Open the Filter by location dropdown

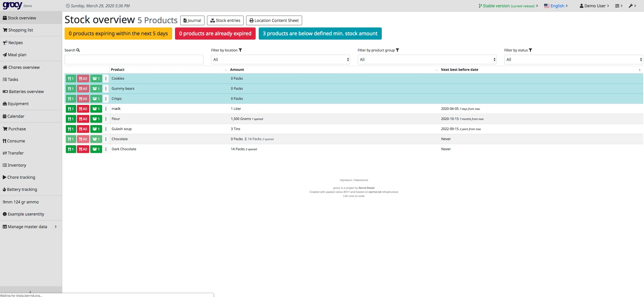[280, 60]
